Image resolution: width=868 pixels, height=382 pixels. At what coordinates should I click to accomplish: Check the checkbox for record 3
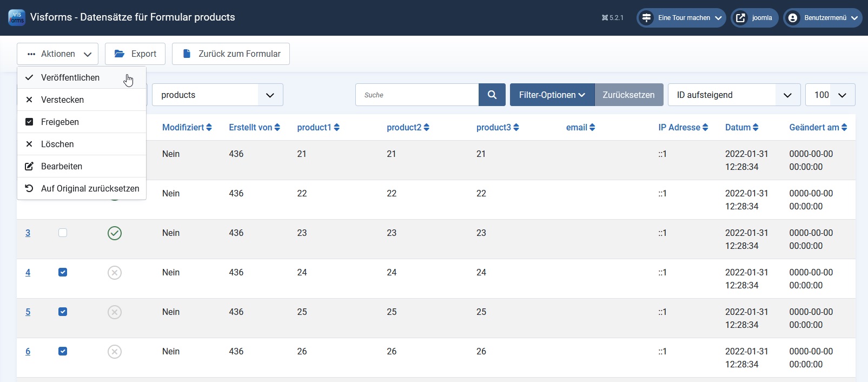pos(63,233)
